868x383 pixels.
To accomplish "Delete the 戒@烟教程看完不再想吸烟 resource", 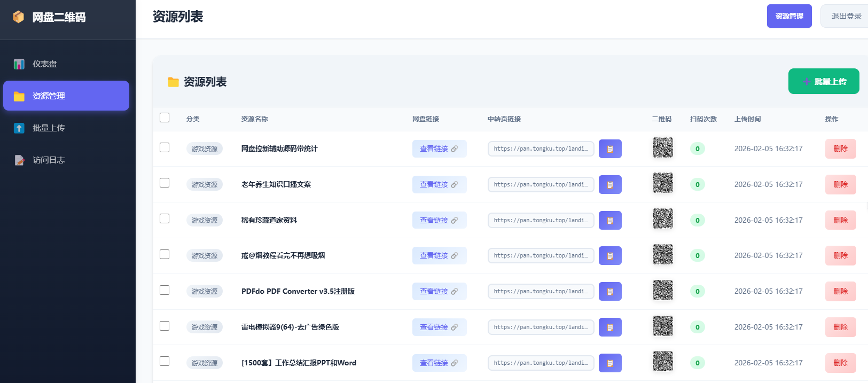I will pos(841,255).
